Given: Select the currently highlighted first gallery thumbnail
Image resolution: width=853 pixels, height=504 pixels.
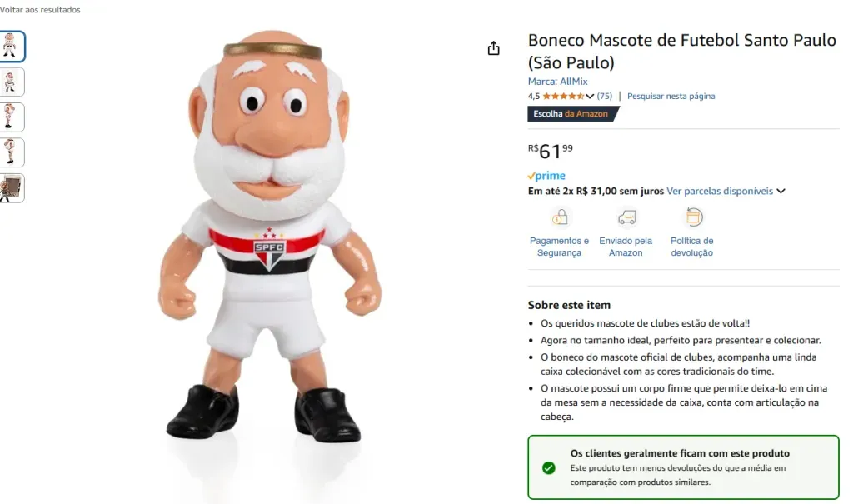Looking at the screenshot, I should pos(12,47).
